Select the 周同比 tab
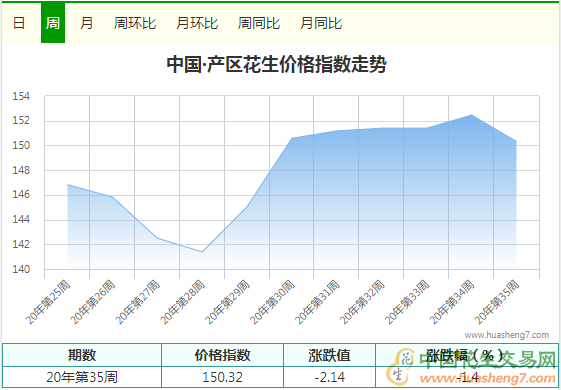 point(259,23)
